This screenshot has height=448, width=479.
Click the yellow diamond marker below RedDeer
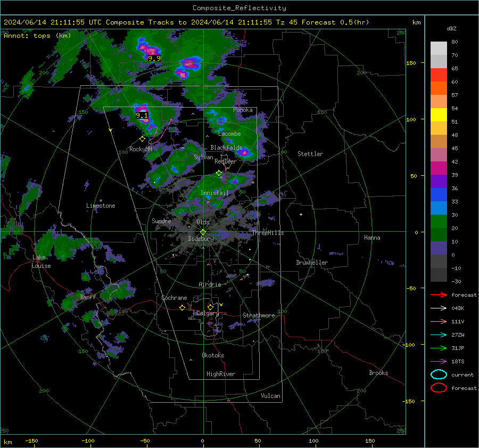(x=219, y=173)
